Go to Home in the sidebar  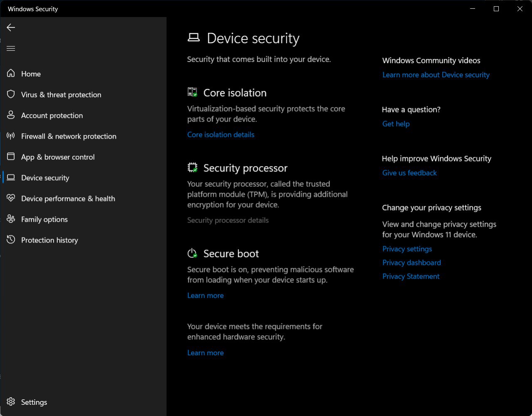[x=31, y=74]
